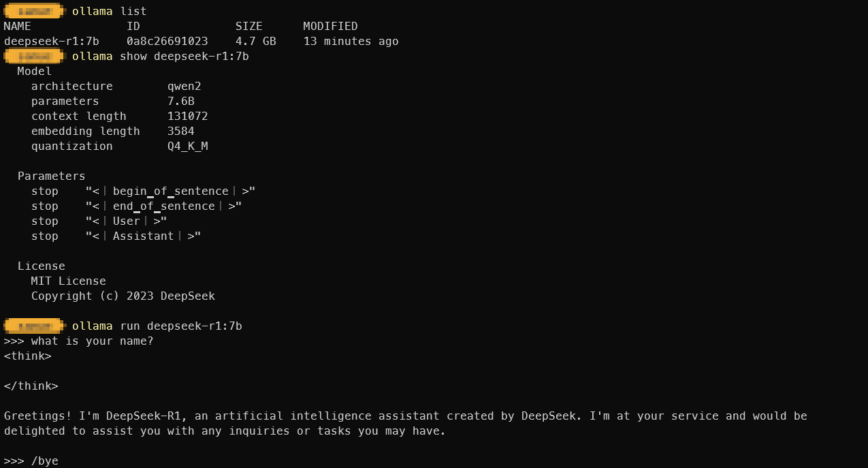Click the User stop token string
The height and width of the screenshot is (468, 868).
click(126, 221)
